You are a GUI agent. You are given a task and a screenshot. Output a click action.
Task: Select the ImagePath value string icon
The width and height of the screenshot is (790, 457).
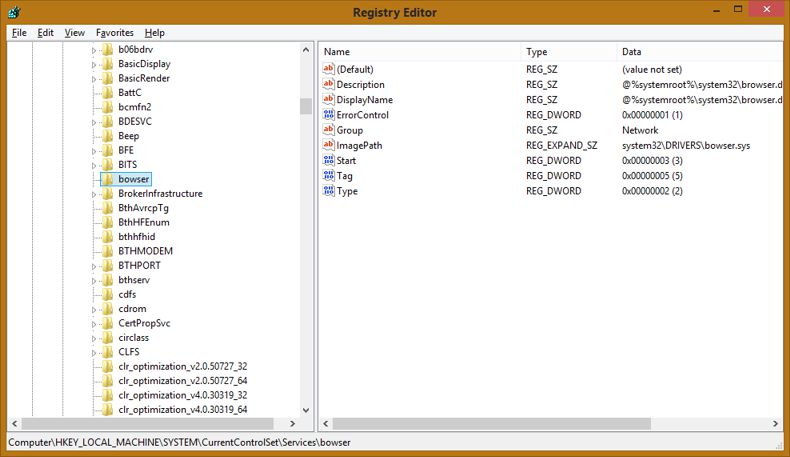tap(328, 145)
